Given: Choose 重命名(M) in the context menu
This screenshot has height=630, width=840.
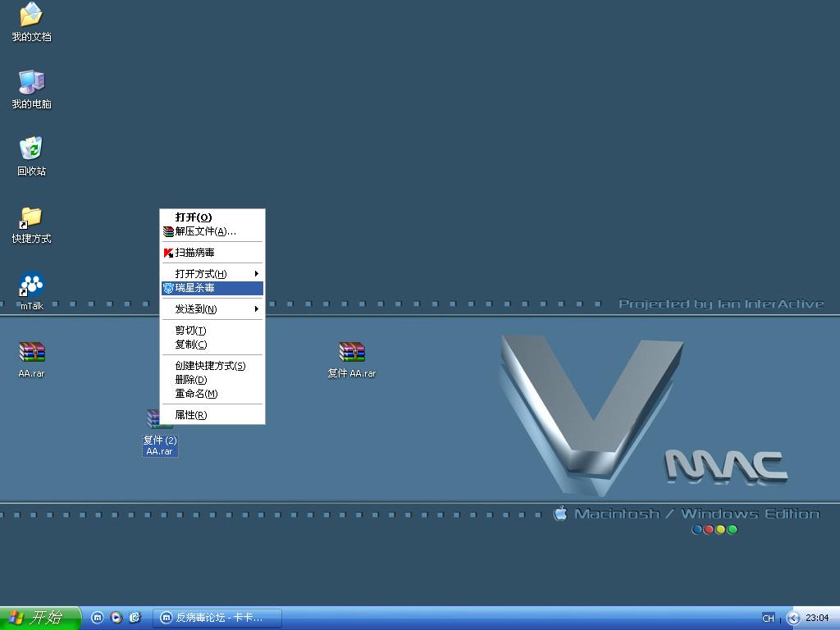Looking at the screenshot, I should pyautogui.click(x=212, y=394).
